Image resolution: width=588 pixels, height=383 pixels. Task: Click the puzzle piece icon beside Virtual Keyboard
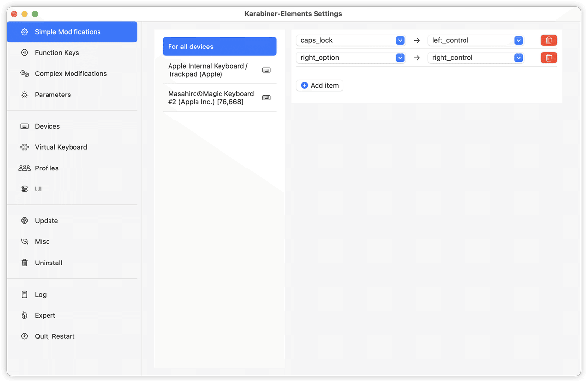coord(24,147)
